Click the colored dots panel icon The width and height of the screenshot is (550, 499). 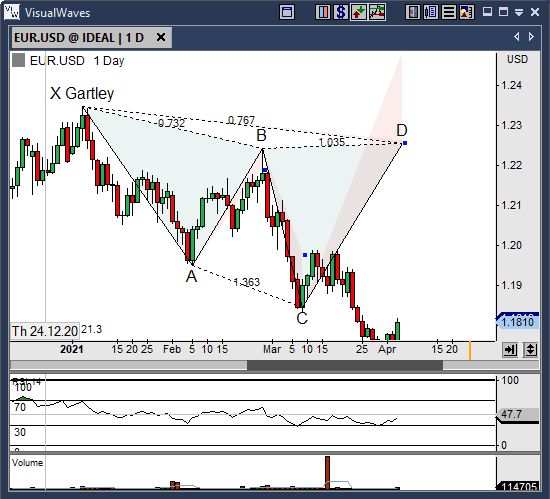click(x=413, y=13)
